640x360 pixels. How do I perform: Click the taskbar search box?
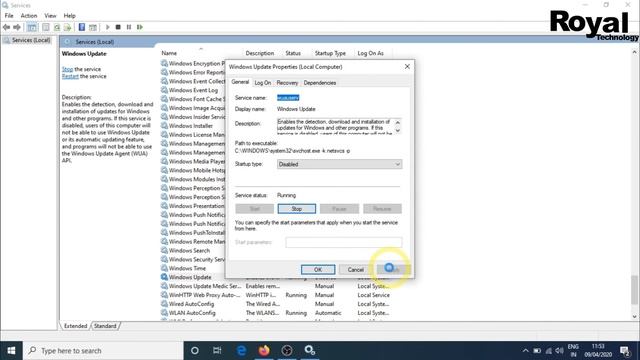[x=103, y=351]
